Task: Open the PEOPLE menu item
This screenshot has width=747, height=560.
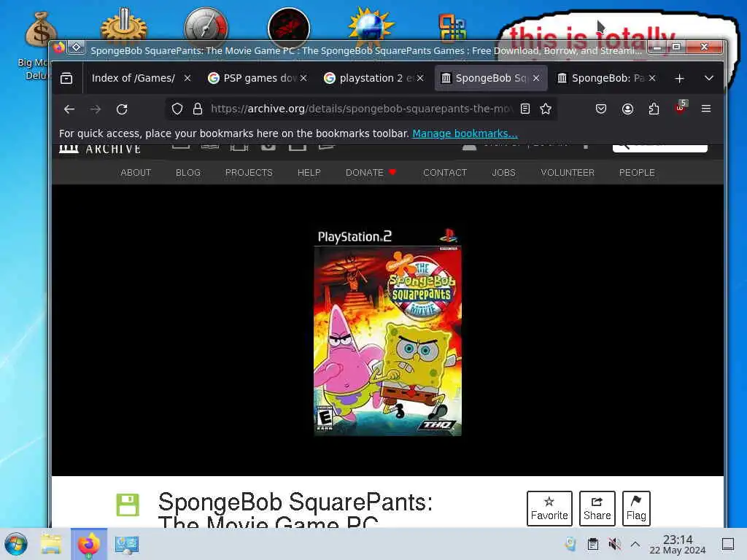Action: [637, 172]
